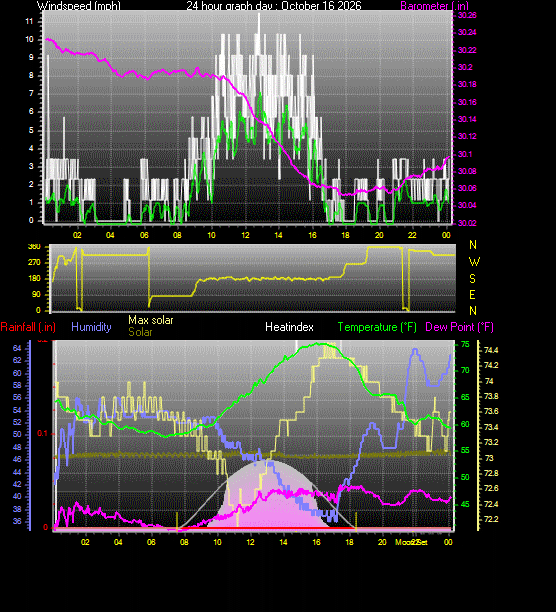Select the Rainfall (in) legend label
Screen dimensions: 556x612
28,327
